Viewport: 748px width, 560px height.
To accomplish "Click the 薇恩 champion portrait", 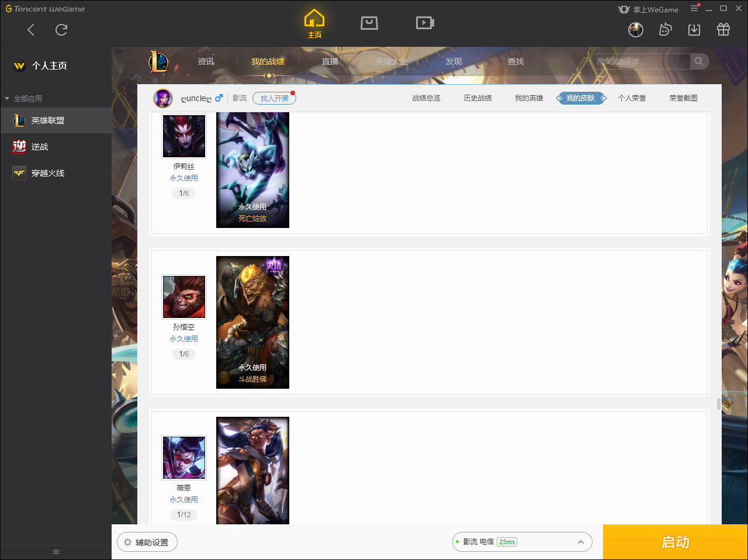I will tap(184, 458).
